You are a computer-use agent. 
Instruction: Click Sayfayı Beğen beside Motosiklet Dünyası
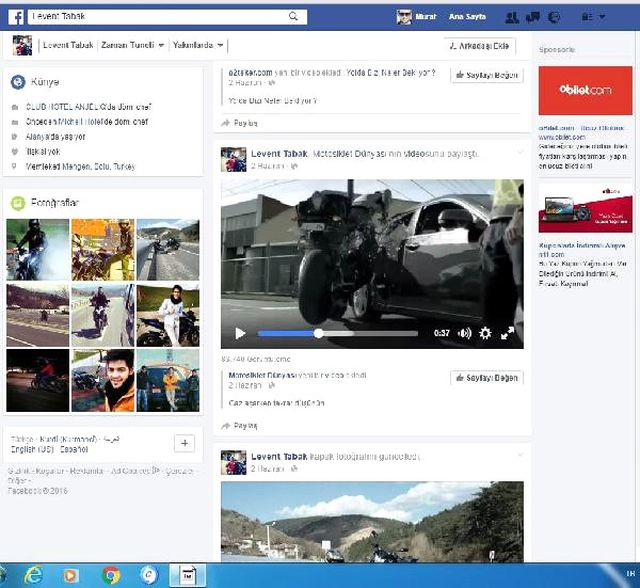click(x=487, y=378)
